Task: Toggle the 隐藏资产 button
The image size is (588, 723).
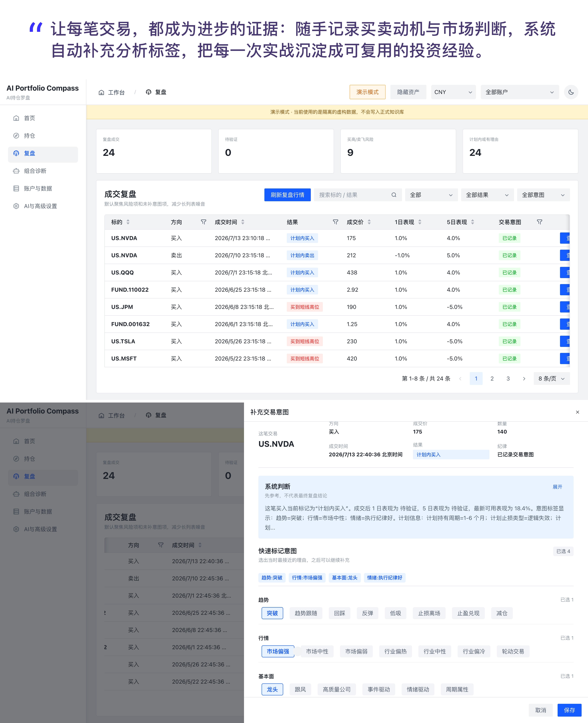Action: (408, 92)
